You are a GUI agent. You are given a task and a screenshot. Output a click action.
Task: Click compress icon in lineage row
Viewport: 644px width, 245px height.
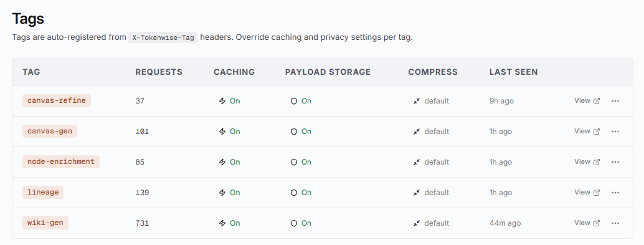(417, 193)
